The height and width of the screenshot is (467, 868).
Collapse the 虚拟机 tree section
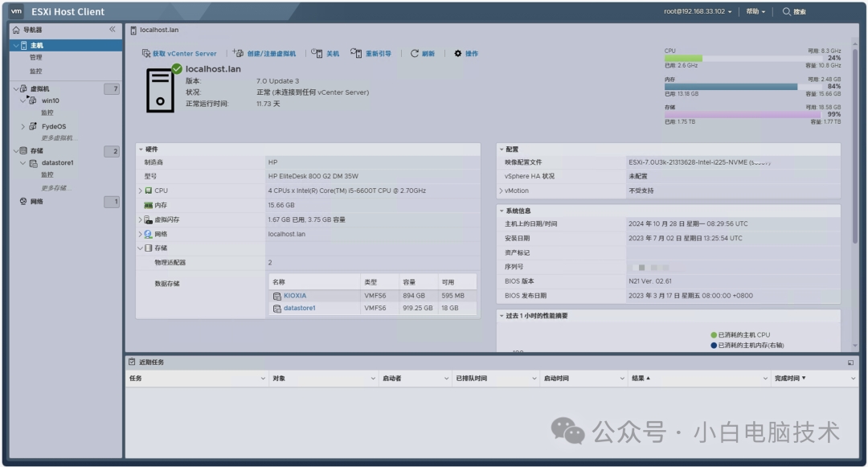[x=15, y=88]
